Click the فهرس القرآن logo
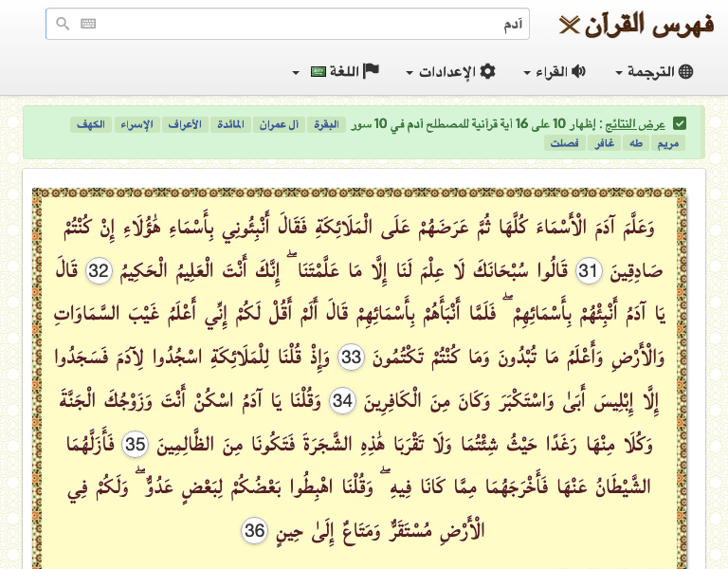 point(637,24)
